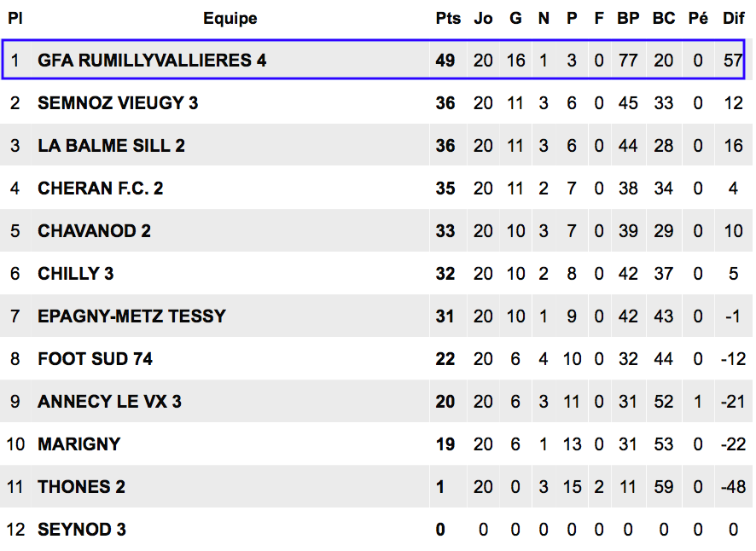Select the Dif column header
Screen dimensions: 756x551
tap(733, 18)
